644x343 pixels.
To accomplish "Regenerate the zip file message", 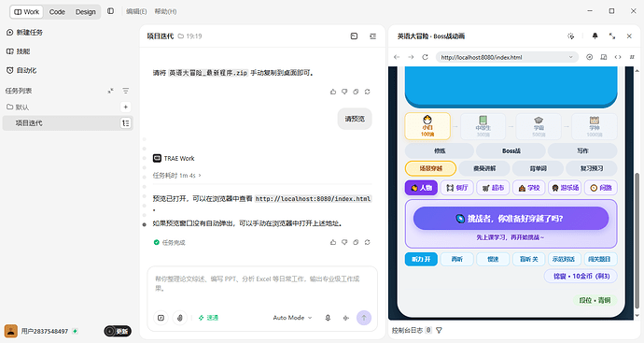I will coord(367,92).
